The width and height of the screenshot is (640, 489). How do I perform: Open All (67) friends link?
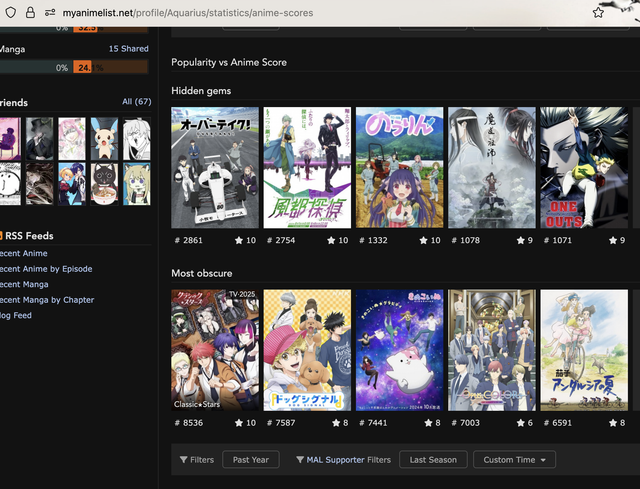pos(136,101)
